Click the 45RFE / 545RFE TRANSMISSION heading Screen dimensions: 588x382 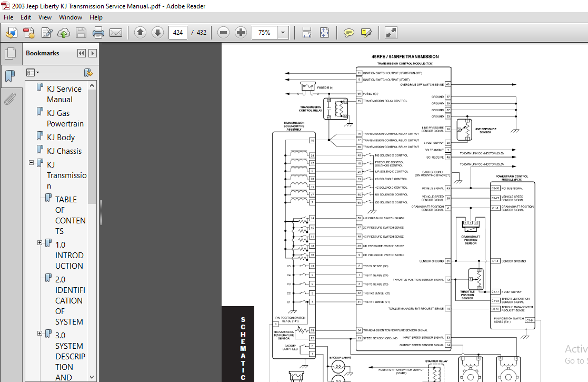point(405,57)
